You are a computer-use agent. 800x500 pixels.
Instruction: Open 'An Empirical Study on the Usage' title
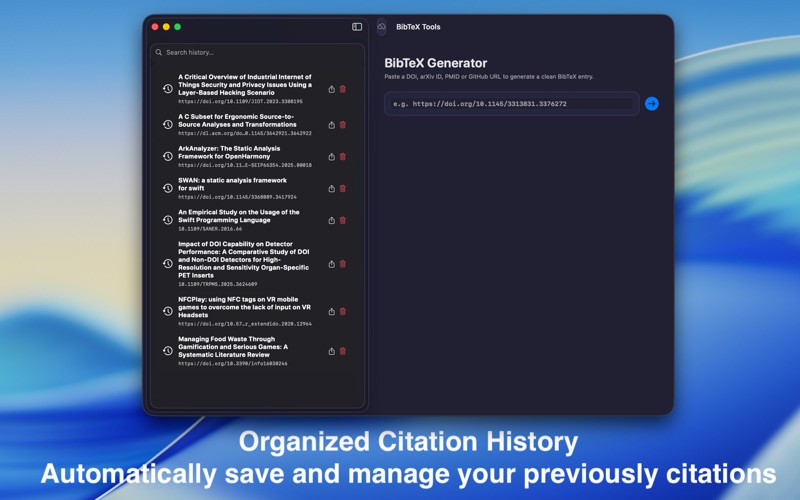[239, 216]
